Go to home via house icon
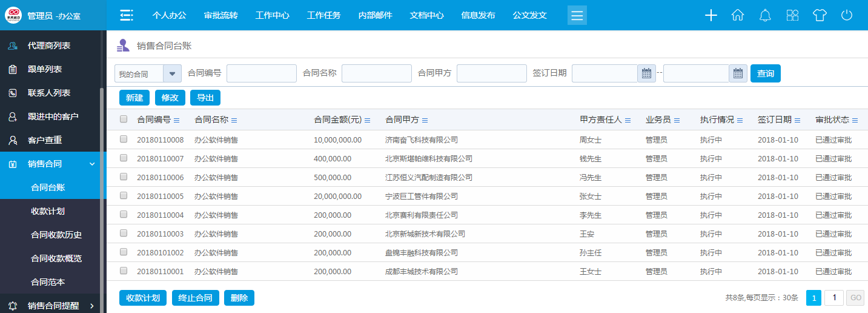Image resolution: width=868 pixels, height=313 pixels. coord(738,15)
